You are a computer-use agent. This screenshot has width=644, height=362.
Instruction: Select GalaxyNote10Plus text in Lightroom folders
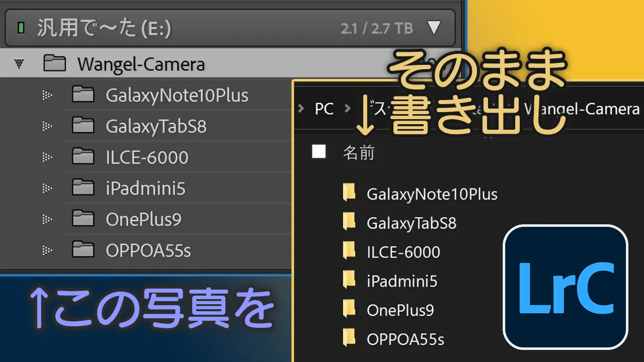pos(177,95)
